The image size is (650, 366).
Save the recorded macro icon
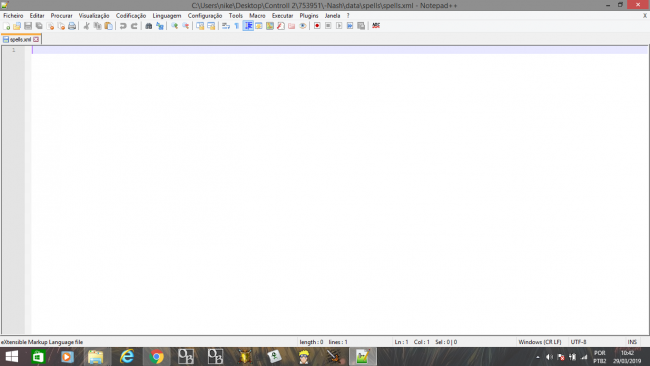pyautogui.click(x=361, y=26)
